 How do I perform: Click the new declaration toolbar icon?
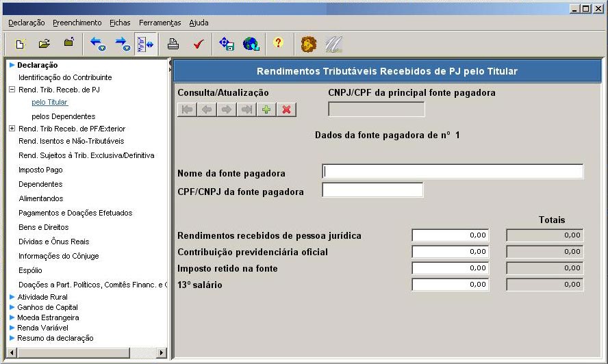pyautogui.click(x=21, y=44)
